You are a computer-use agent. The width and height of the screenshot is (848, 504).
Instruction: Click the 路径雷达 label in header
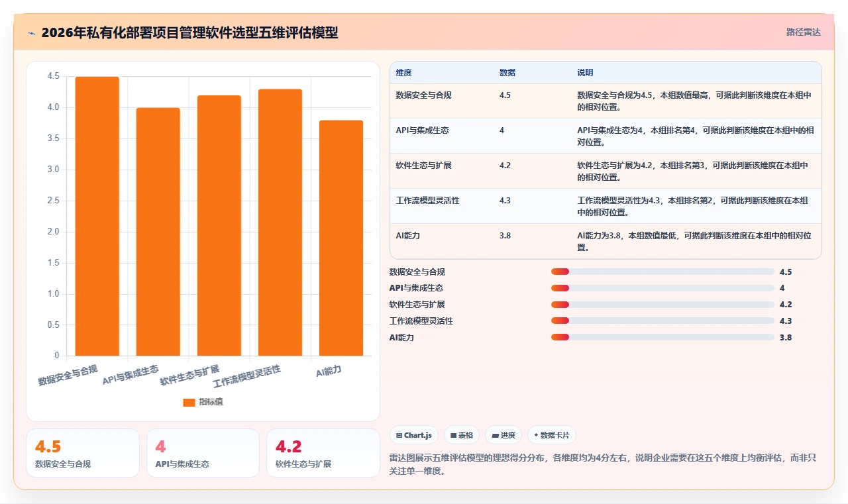coord(803,32)
